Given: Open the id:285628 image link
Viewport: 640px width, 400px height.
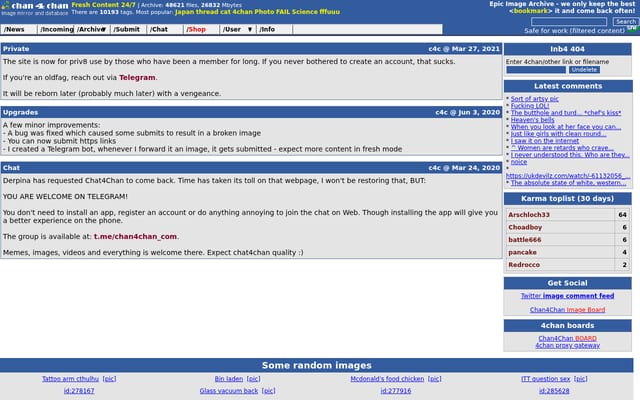Looking at the screenshot, I should (554, 391).
